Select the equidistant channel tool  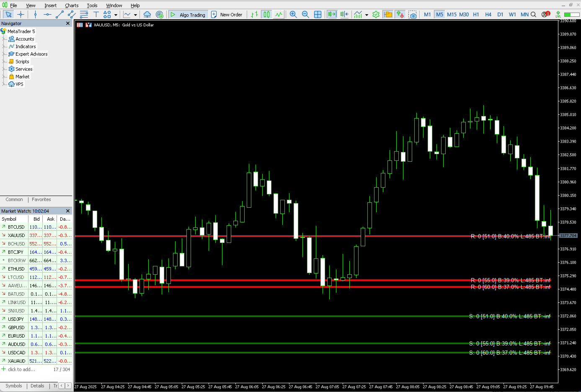point(72,15)
